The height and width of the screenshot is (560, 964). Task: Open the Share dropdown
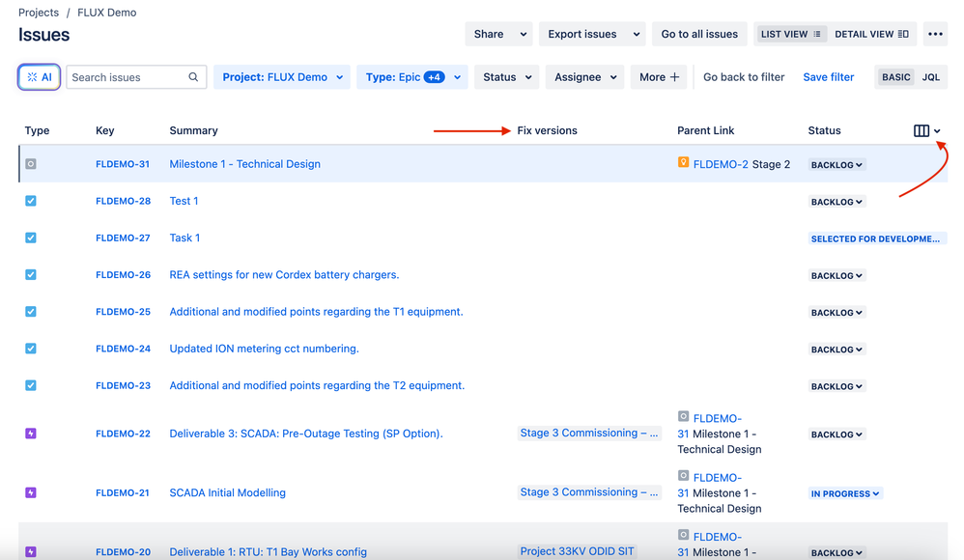[499, 34]
